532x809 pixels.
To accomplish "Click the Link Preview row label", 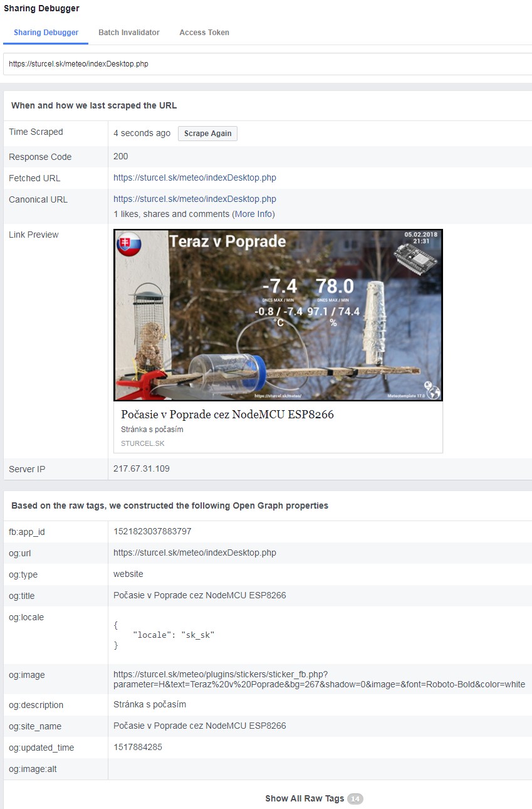I will tap(34, 235).
